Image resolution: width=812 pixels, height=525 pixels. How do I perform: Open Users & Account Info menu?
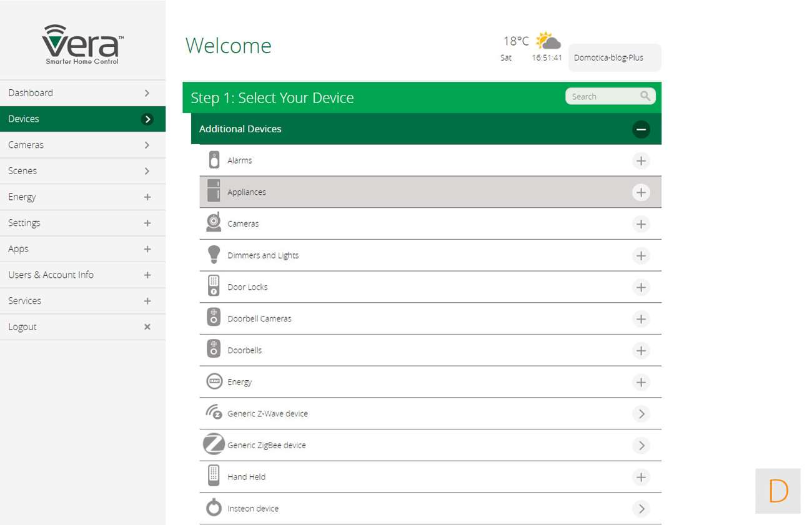click(x=82, y=275)
